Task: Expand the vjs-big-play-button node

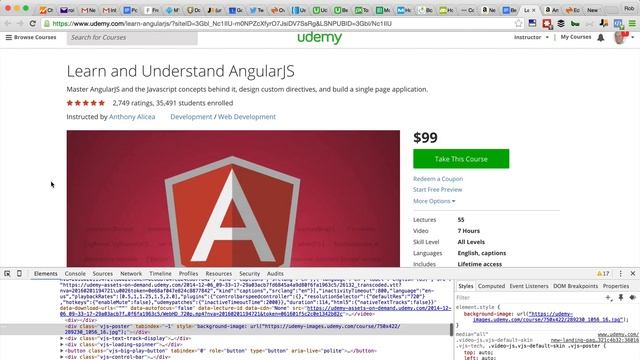Action: pyautogui.click(x=62, y=351)
